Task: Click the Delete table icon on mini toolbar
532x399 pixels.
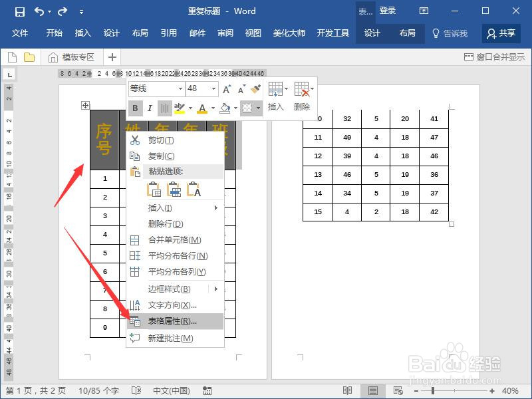Action: (x=303, y=90)
